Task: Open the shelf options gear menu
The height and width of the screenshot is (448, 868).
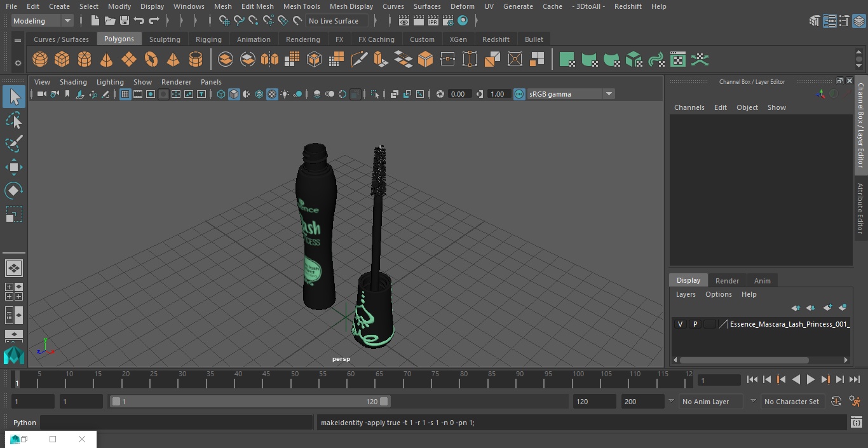Action: point(18,63)
